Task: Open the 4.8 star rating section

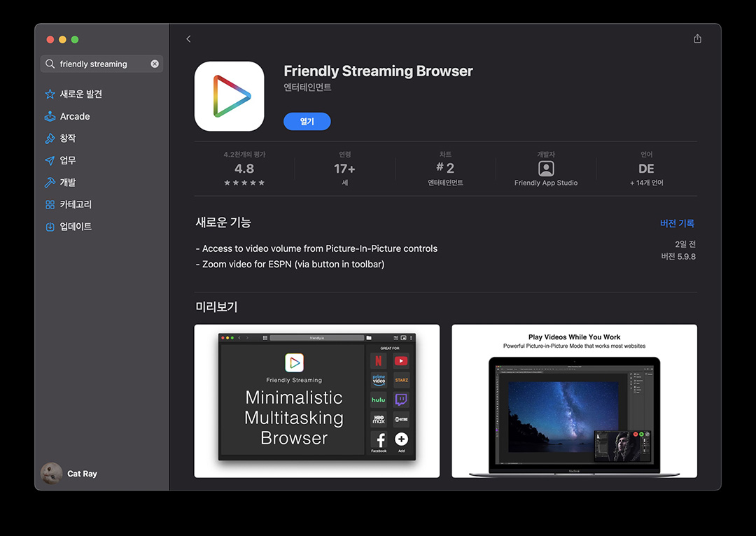Action: (x=244, y=169)
